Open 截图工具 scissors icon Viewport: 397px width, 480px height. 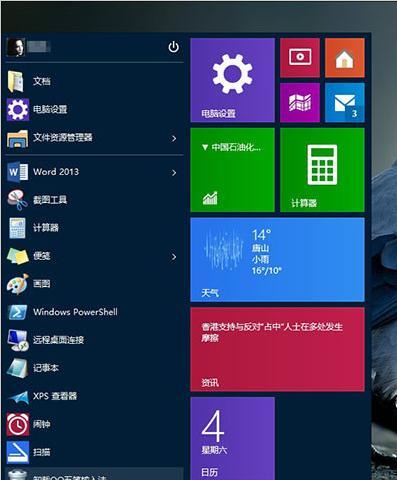coord(17,200)
